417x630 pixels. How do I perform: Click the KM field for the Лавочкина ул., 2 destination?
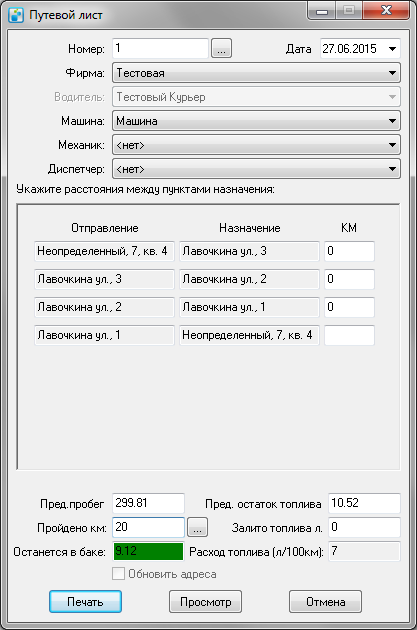349,279
